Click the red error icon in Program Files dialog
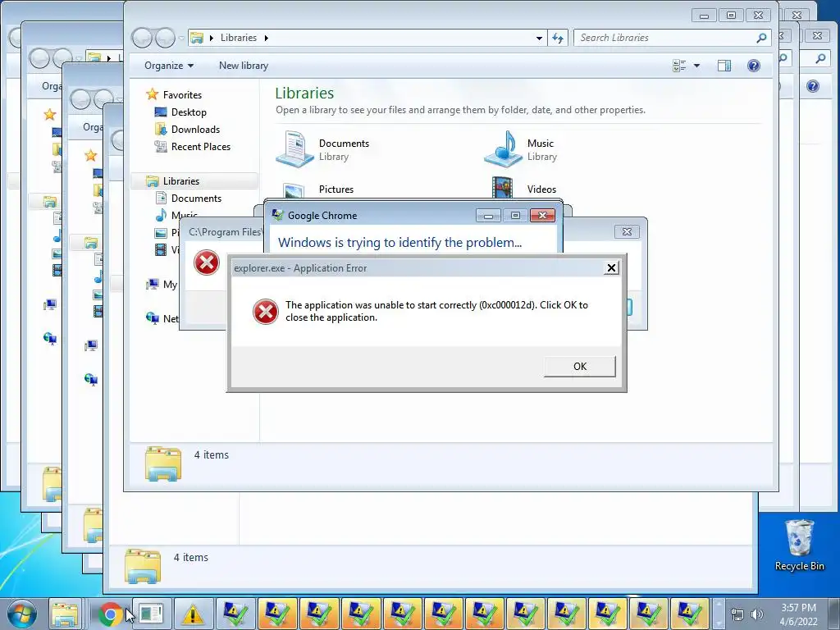This screenshot has height=630, width=840. 206,263
